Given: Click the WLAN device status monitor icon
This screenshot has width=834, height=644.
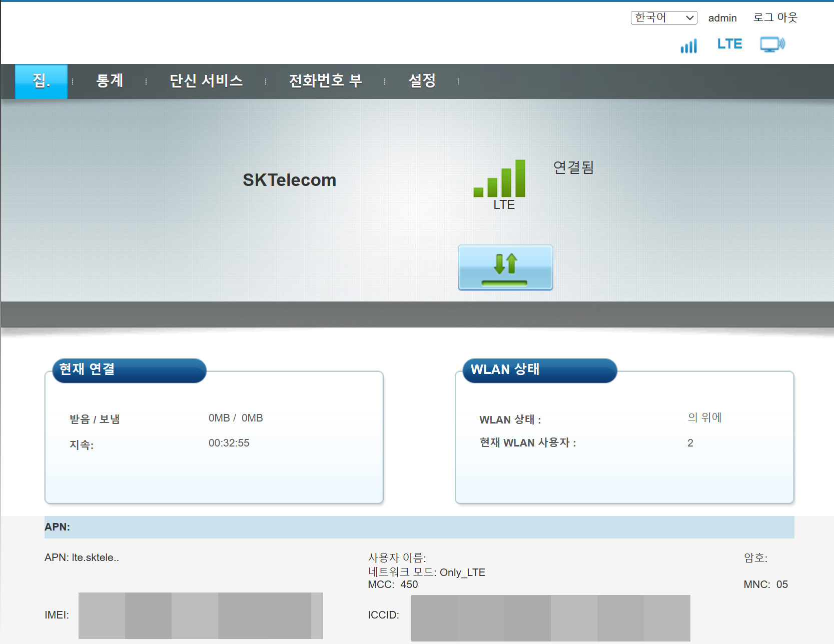Looking at the screenshot, I should [772, 44].
